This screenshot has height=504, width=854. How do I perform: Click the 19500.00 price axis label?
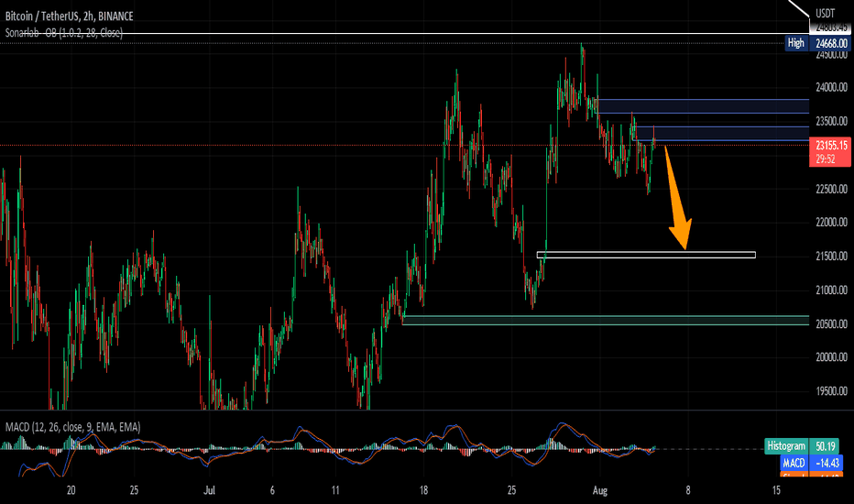click(x=831, y=390)
